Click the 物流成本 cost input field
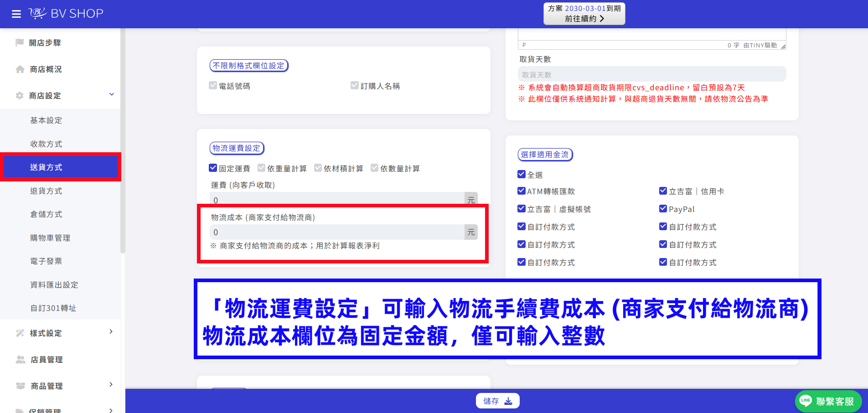This screenshot has height=413, width=868. (337, 232)
